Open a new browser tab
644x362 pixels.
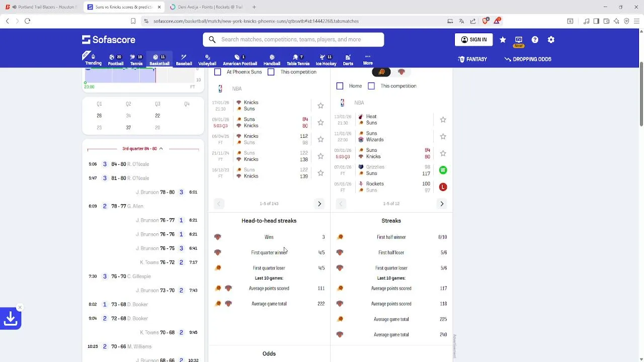pyautogui.click(x=254, y=7)
